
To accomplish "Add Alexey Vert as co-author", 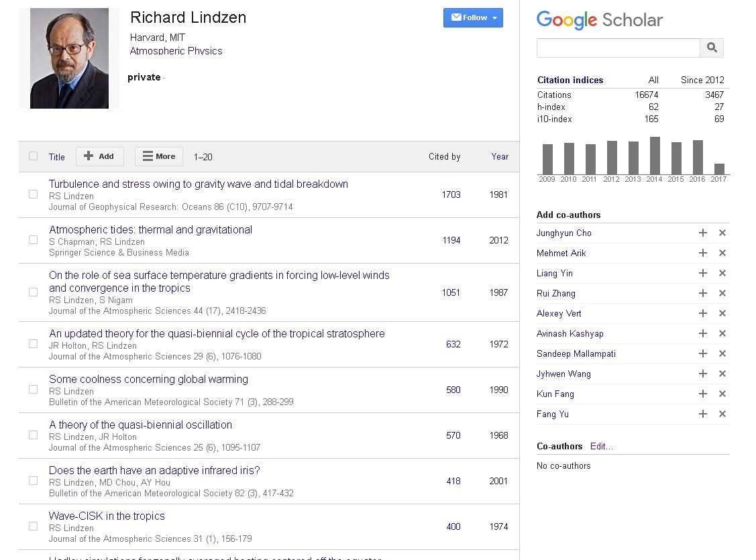I will pyautogui.click(x=703, y=313).
